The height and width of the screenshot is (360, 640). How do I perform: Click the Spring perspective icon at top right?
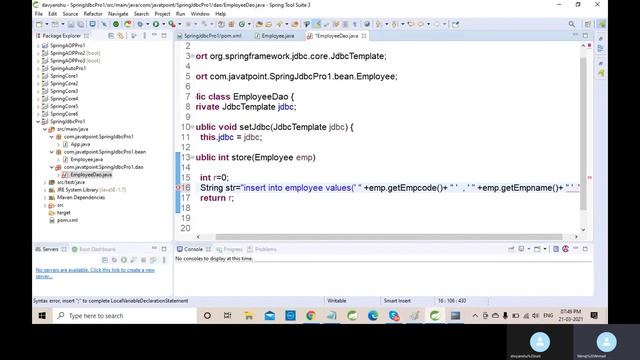pyautogui.click(x=602, y=24)
